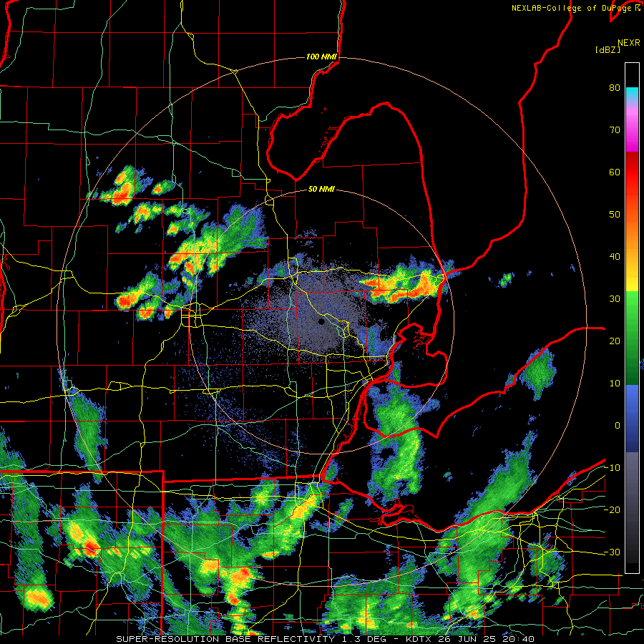Click the 60 value on the dBZ scale
The height and width of the screenshot is (644, 644).
click(x=615, y=172)
